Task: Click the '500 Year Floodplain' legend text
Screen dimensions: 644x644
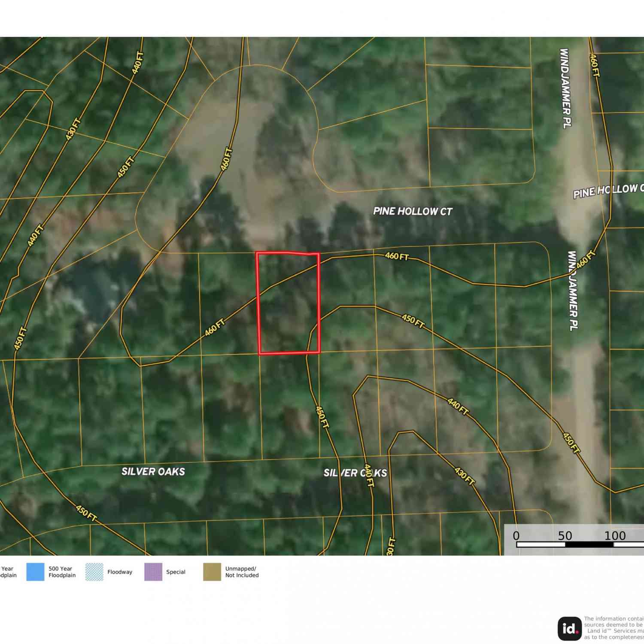Action: point(62,572)
